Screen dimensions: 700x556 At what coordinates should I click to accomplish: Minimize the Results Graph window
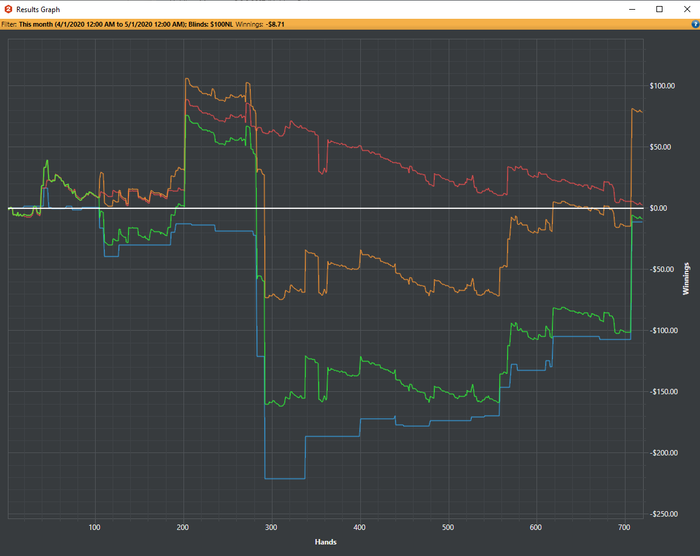632,9
